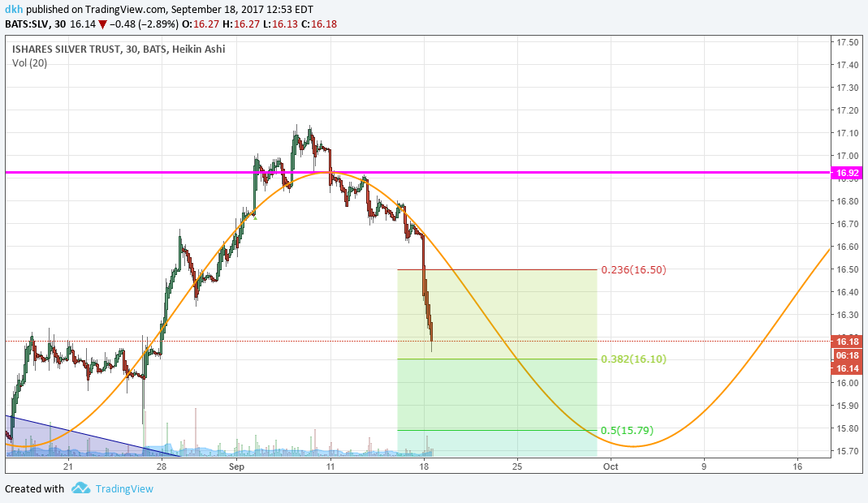Viewport: 868px width, 503px height.
Task: Click the small green arrow marker on chart
Action: click(255, 218)
